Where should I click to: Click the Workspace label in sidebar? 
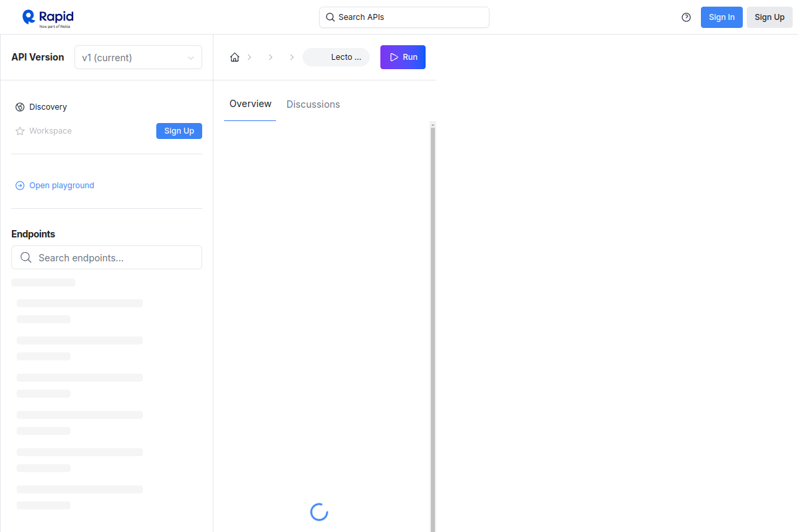pyautogui.click(x=51, y=131)
